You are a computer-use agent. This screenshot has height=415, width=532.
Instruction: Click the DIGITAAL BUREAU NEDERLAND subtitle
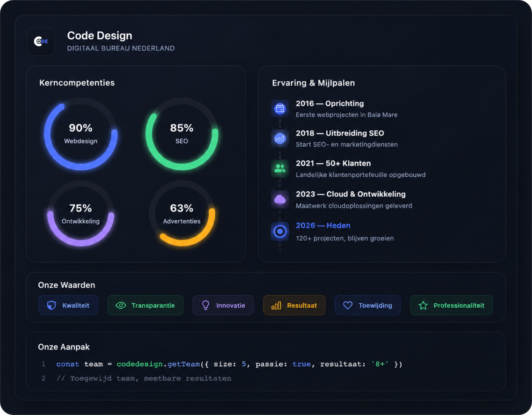tap(121, 48)
